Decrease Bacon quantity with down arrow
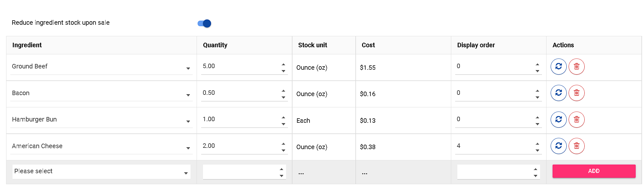The width and height of the screenshot is (644, 189). pos(284,97)
